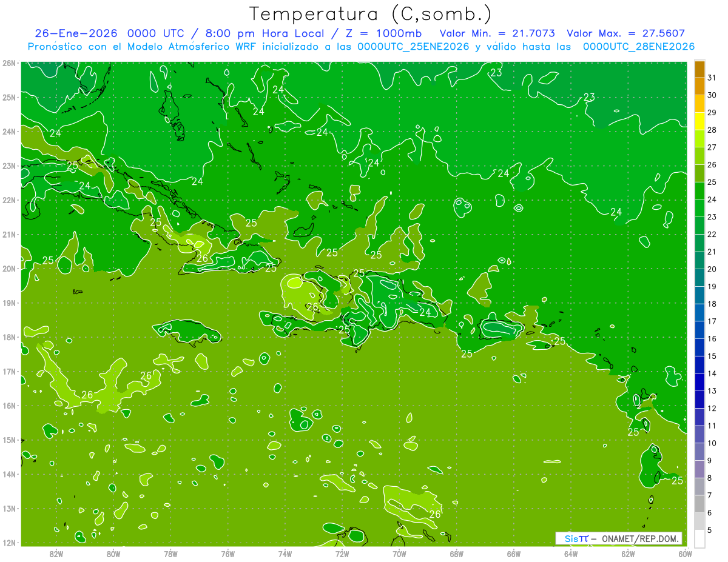The height and width of the screenshot is (562, 728).
Task: Click the 14N latitude label
Action: [8, 474]
